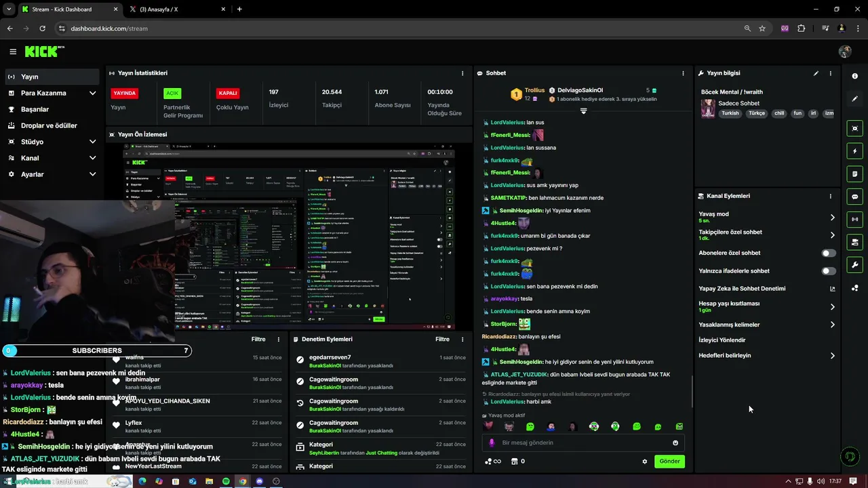This screenshot has width=868, height=488.
Task: Open Takipçilere özel sohbet settings arrow
Action: 832,235
